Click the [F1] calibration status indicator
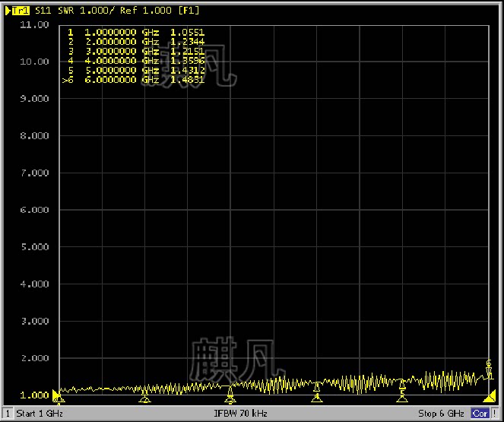Viewport: 504px width, 422px height. point(189,11)
